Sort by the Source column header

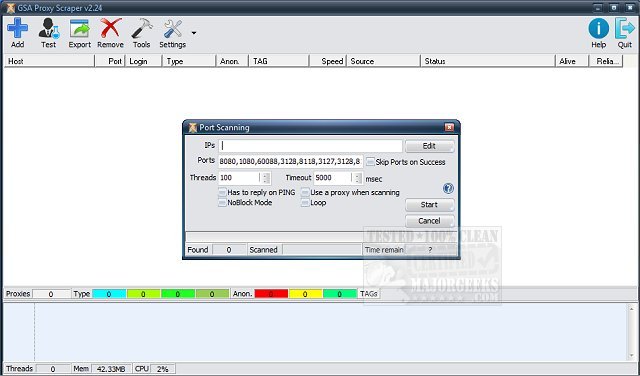383,61
